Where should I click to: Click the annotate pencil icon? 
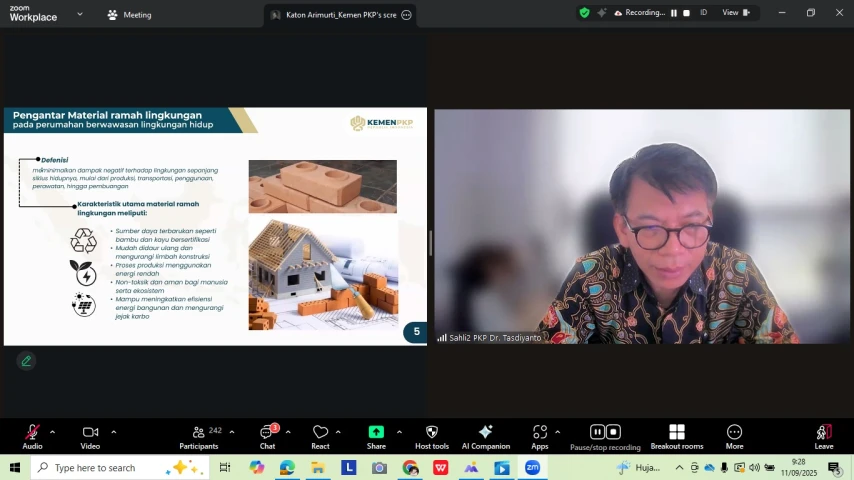coord(26,361)
